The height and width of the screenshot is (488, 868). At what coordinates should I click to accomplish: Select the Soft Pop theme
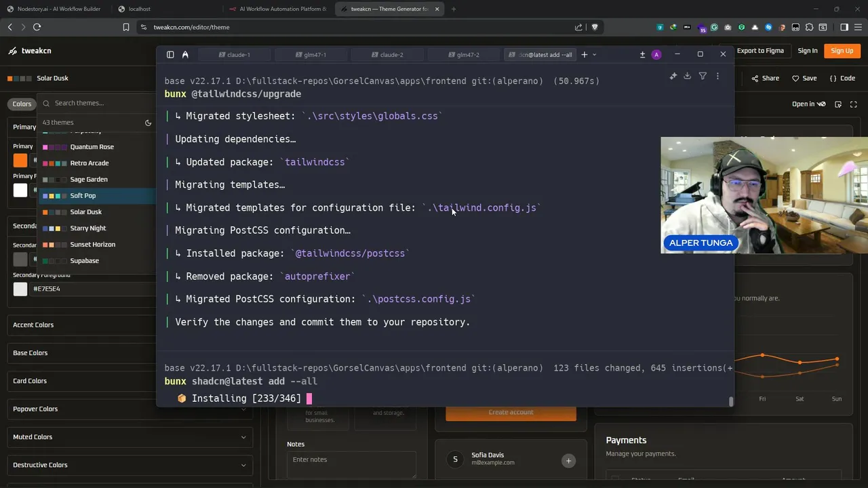pos(96,195)
